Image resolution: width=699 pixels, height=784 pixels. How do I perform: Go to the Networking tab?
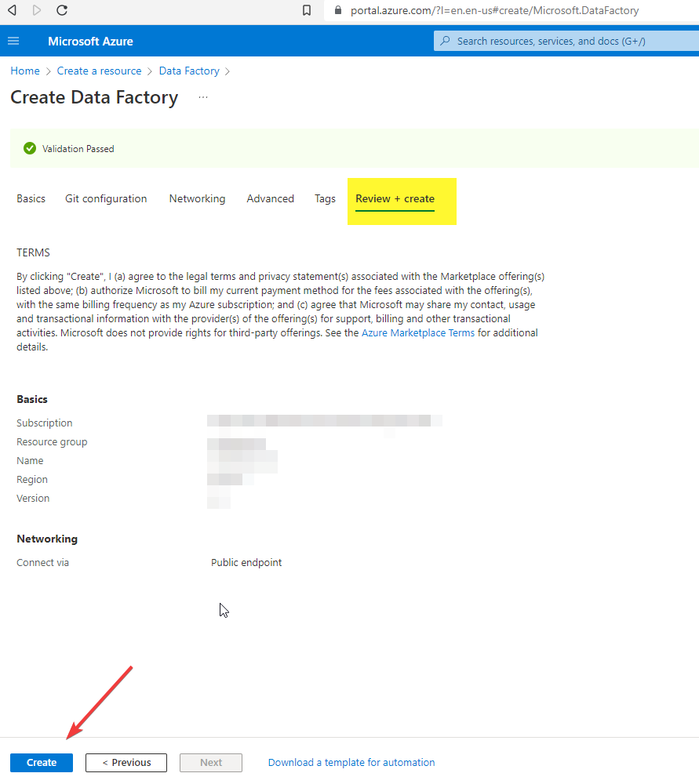(x=197, y=199)
